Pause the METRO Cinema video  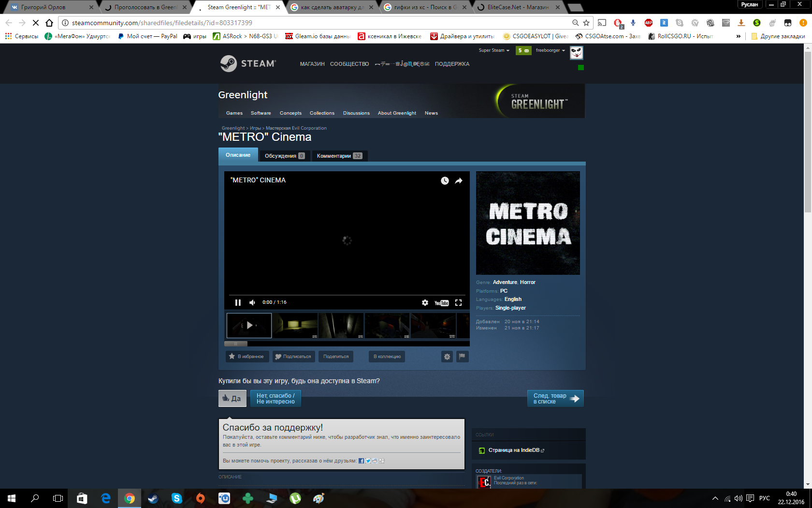coord(238,302)
